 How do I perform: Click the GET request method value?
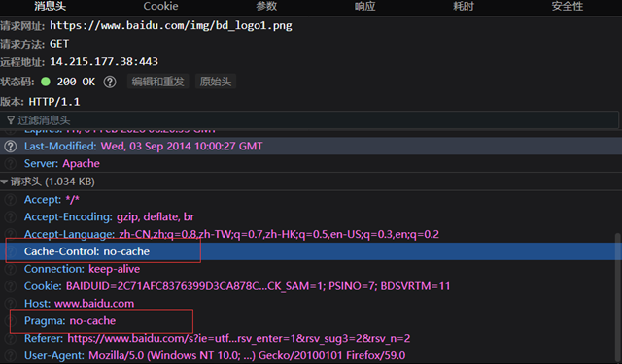pos(59,44)
